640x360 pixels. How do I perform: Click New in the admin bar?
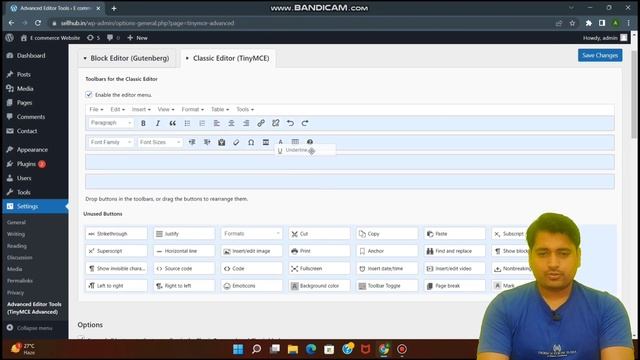(x=138, y=38)
